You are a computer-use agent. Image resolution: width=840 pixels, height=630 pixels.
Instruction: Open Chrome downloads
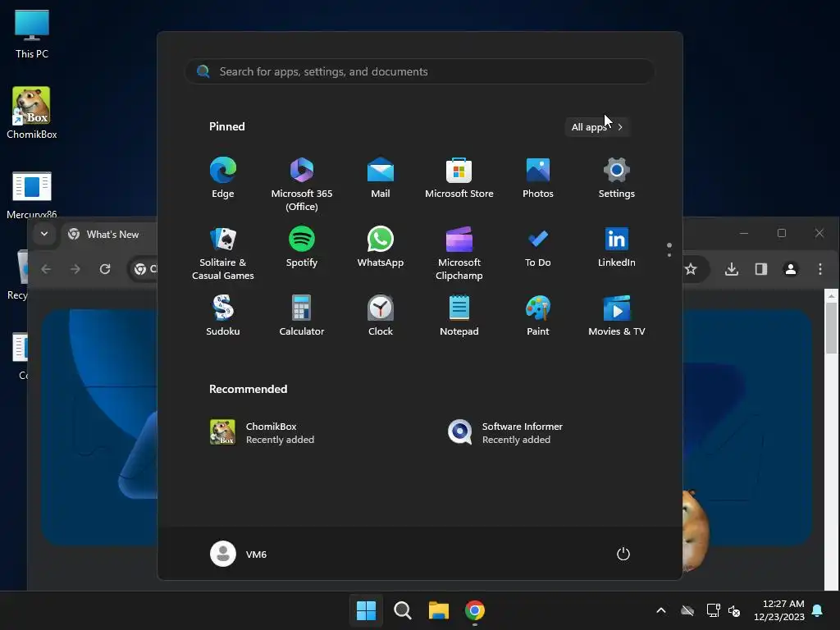[732, 269]
